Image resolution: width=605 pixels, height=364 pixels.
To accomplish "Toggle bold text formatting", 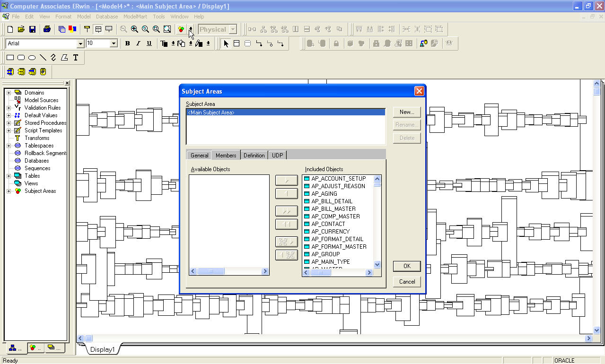I will pos(127,43).
